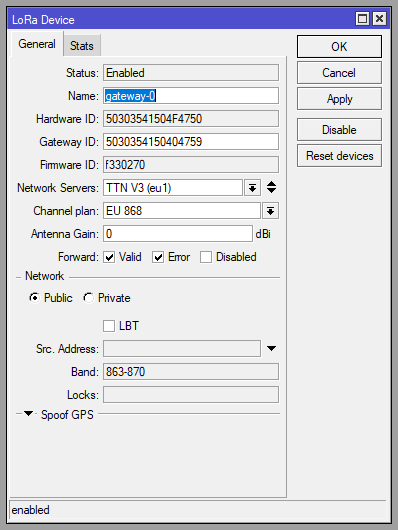Apply the LoRa device settings
Screen dimensions: 398x530
click(x=339, y=99)
